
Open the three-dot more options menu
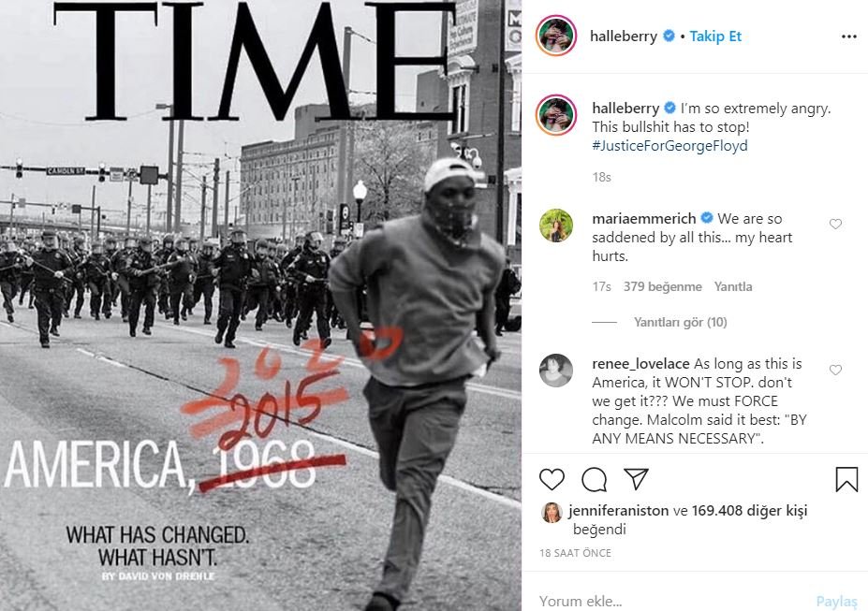pos(848,36)
